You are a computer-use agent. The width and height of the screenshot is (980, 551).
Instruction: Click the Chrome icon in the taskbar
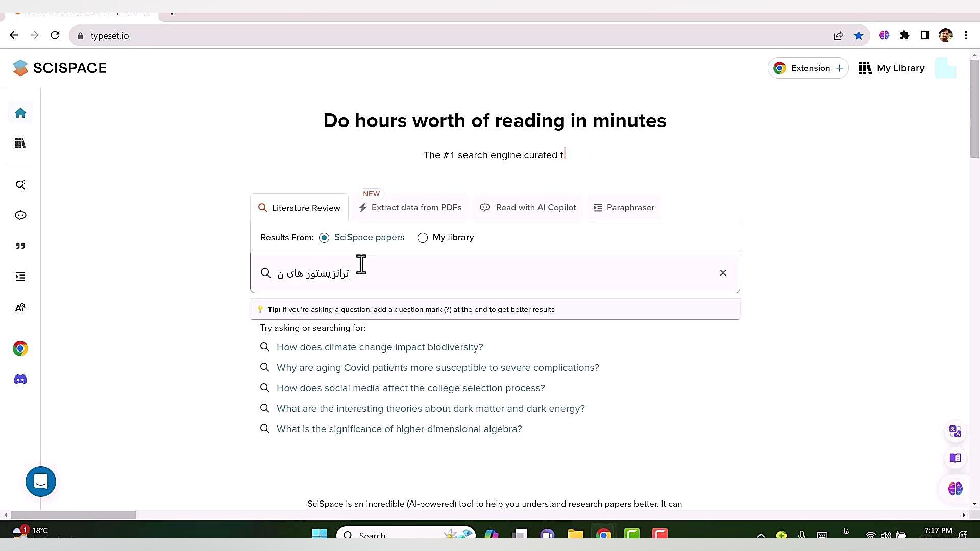603,535
